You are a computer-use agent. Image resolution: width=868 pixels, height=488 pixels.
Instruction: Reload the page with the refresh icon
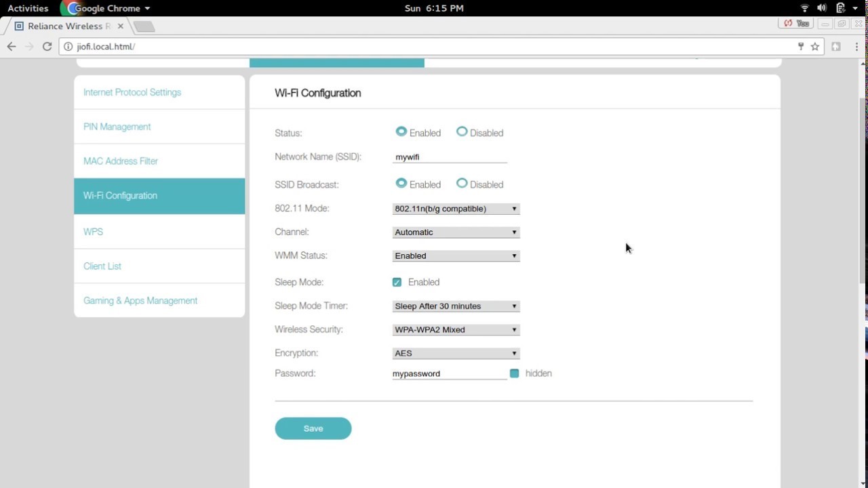click(x=47, y=47)
